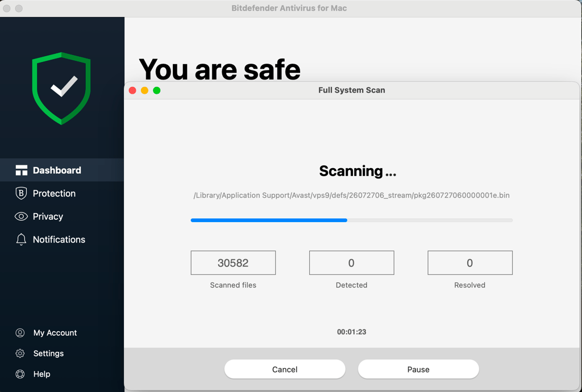Click the Settings gear icon
Image resolution: width=582 pixels, height=392 pixels.
(x=20, y=353)
